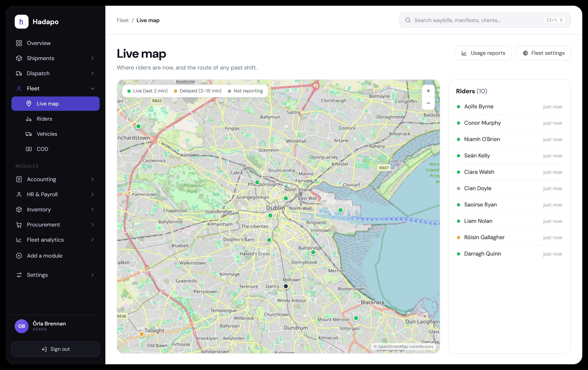The height and width of the screenshot is (370, 588).
Task: Click the Live map pin icon
Action: tap(29, 104)
